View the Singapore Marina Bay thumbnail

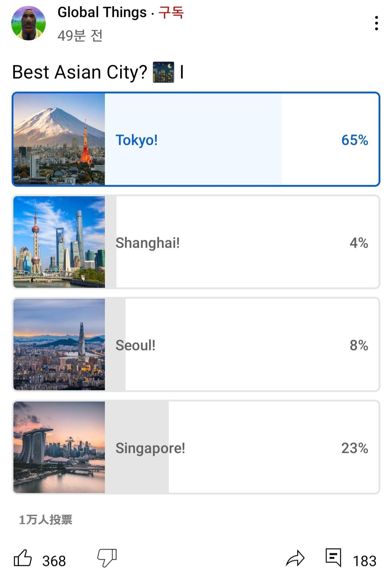point(59,447)
